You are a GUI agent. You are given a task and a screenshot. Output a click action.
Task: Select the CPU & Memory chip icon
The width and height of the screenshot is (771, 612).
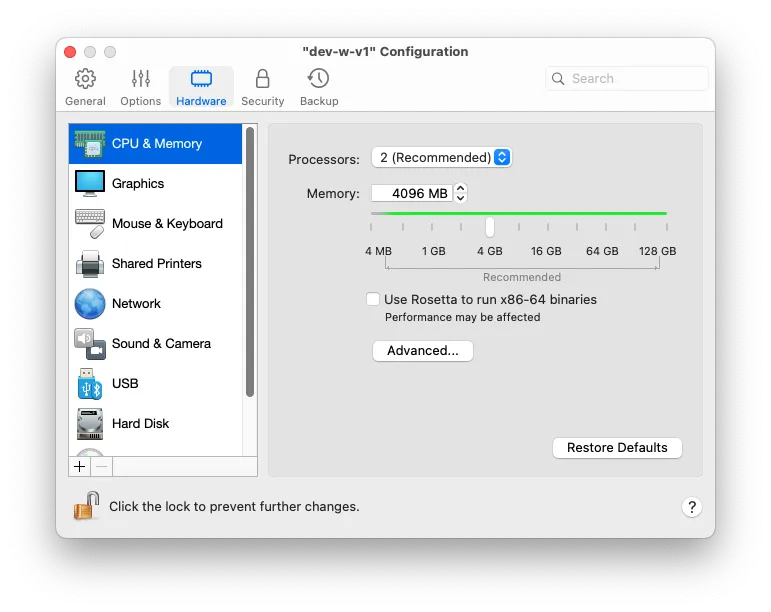point(90,144)
